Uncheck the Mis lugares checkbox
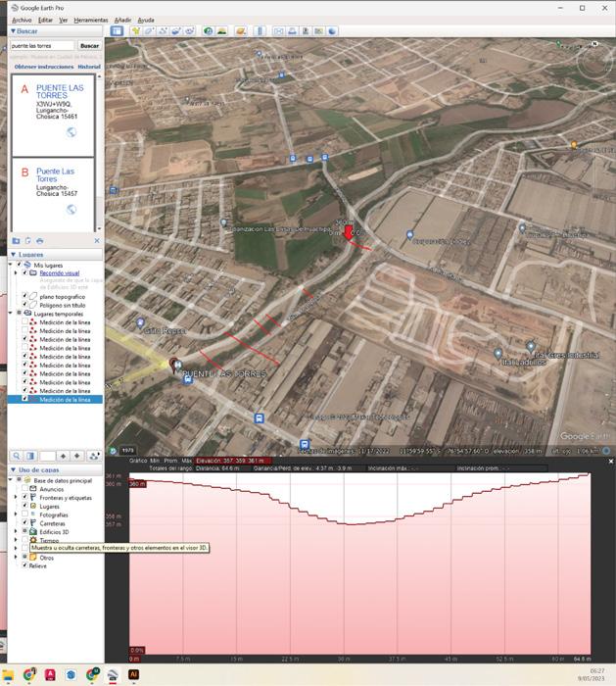This screenshot has height=686, width=616. pyautogui.click(x=20, y=265)
